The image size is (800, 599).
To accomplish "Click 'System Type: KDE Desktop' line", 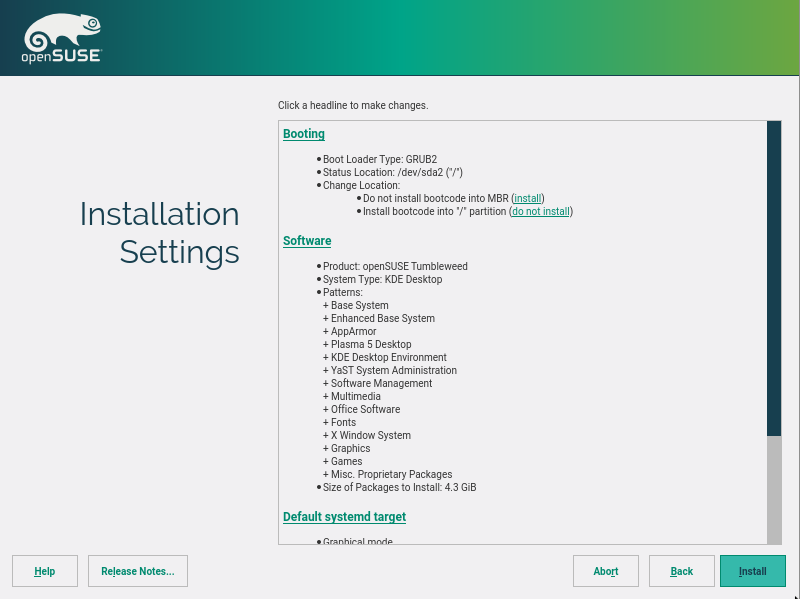I will [382, 280].
